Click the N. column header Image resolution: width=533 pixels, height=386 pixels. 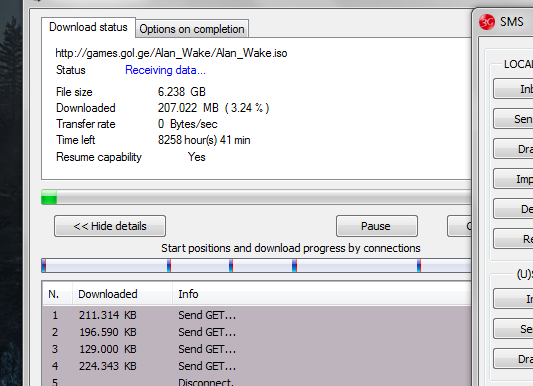57,294
